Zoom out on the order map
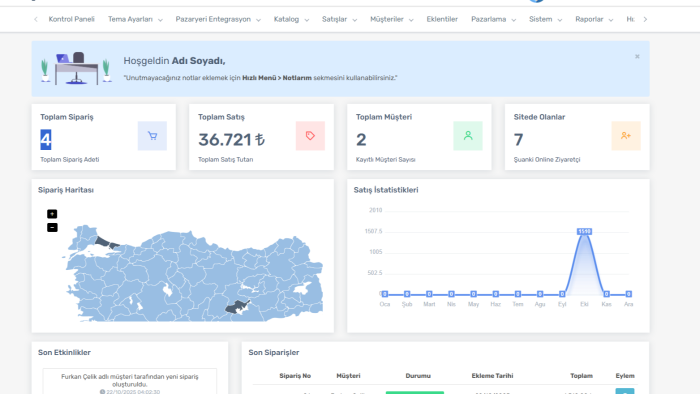The height and width of the screenshot is (394, 700). [52, 228]
